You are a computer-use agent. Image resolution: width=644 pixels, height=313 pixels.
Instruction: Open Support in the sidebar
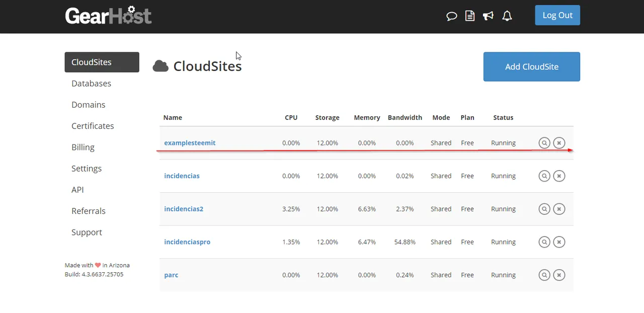click(x=87, y=232)
